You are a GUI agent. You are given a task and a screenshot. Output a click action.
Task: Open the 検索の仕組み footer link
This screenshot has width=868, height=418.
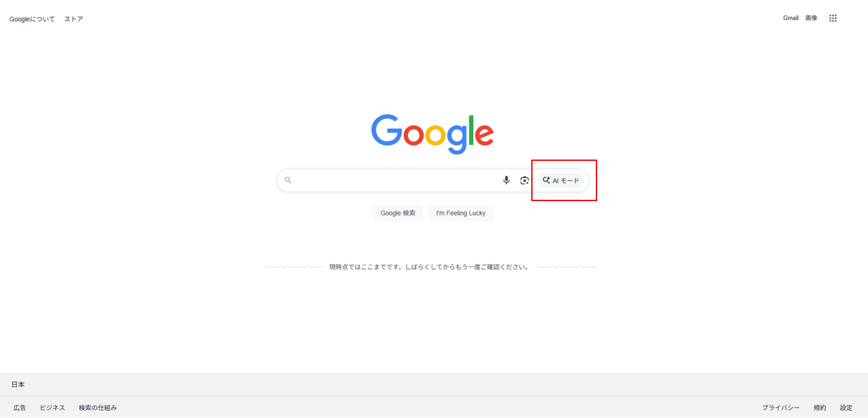click(x=98, y=407)
